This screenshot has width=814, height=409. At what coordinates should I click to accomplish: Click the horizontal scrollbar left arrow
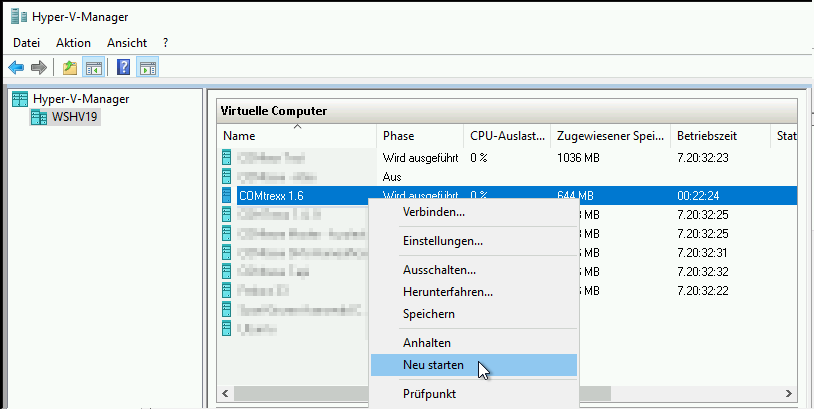(225, 393)
